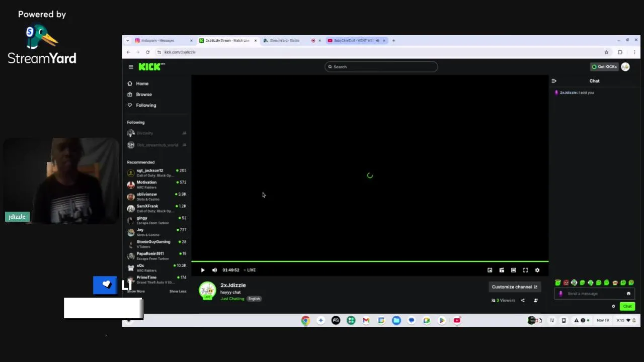This screenshot has width=644, height=362.
Task: Collapse the chat panel icon
Action: (554, 81)
